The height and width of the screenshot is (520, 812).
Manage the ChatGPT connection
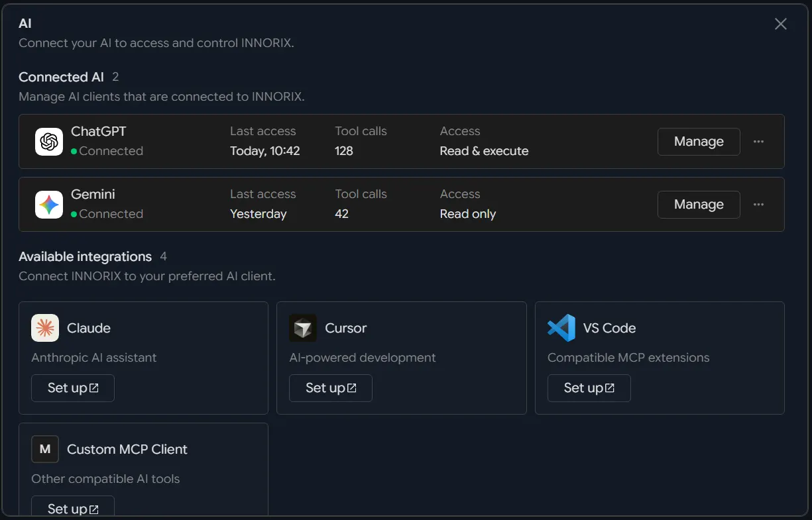(x=699, y=142)
